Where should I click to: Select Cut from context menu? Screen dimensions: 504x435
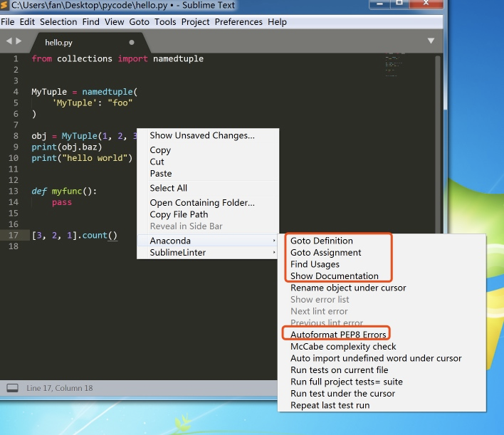point(208,162)
